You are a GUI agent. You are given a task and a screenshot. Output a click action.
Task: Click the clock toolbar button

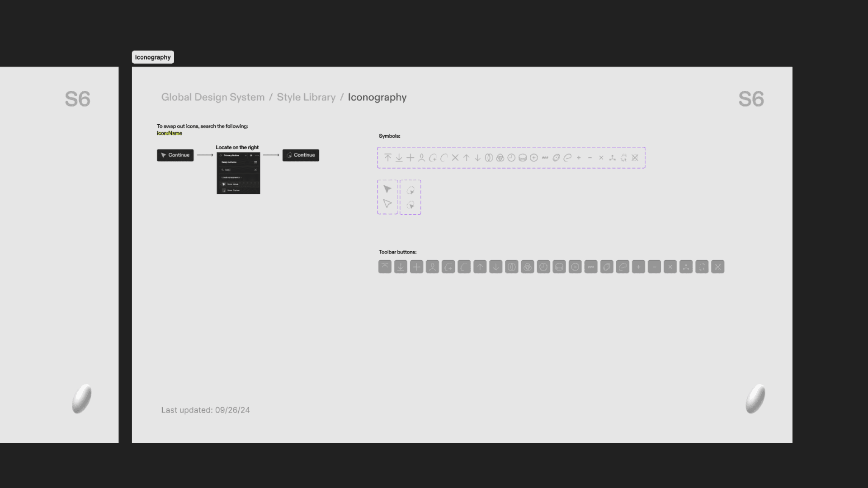click(x=543, y=267)
